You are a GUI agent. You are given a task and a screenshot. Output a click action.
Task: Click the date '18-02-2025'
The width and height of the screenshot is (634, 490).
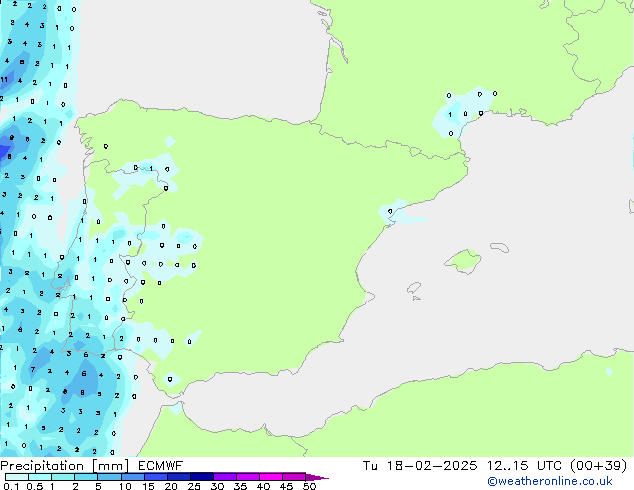click(431, 466)
